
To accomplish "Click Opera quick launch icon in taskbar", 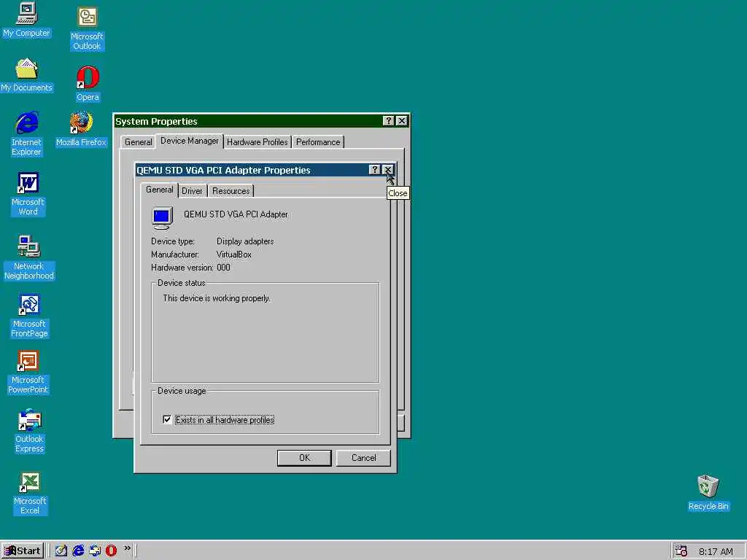I will [111, 551].
